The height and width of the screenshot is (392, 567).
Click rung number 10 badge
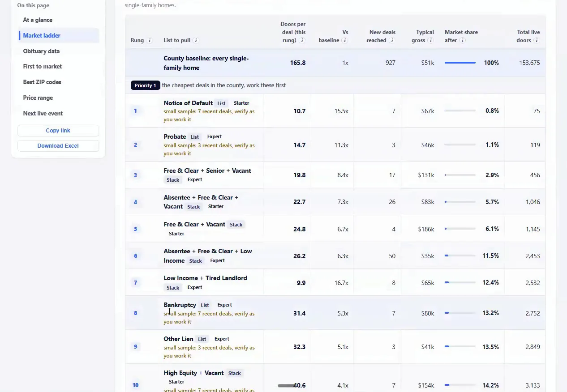135,385
